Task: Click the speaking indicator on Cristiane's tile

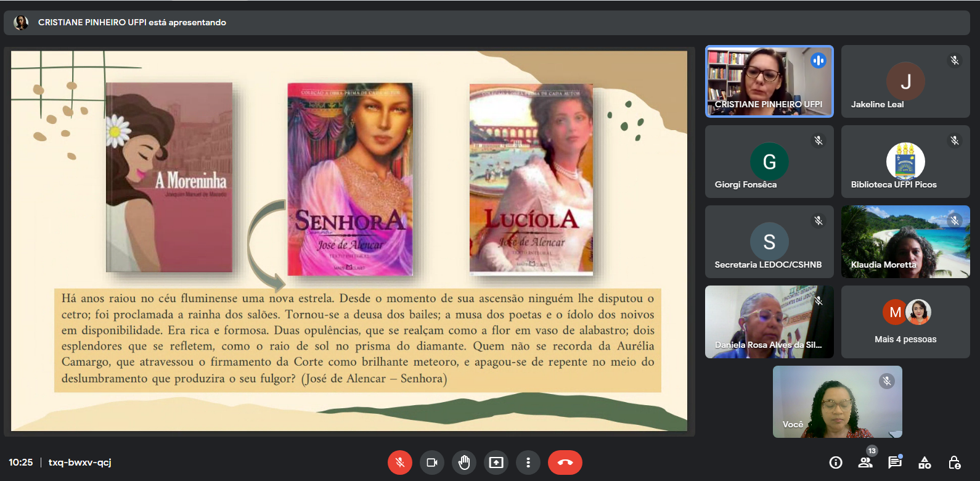Action: (818, 60)
